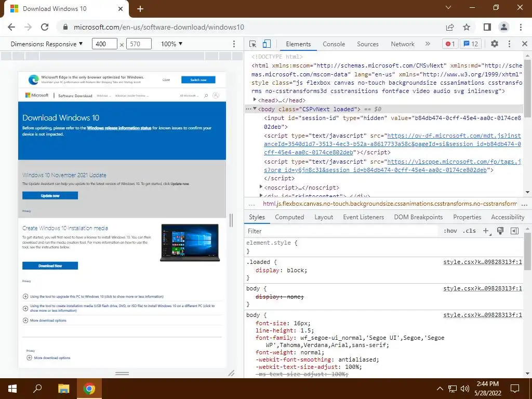Click the blue issues count badge

click(471, 44)
